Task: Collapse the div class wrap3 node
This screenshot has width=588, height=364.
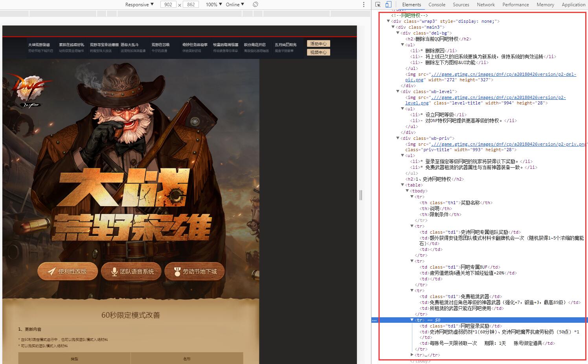Action: (x=388, y=21)
